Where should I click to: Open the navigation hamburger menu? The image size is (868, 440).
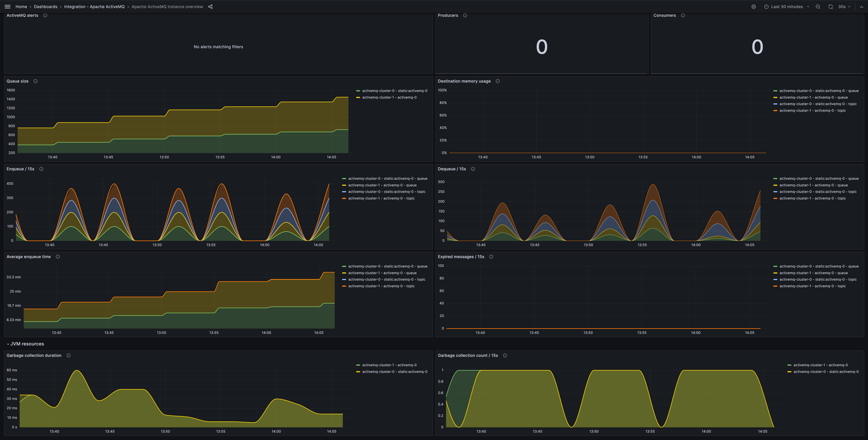7,6
